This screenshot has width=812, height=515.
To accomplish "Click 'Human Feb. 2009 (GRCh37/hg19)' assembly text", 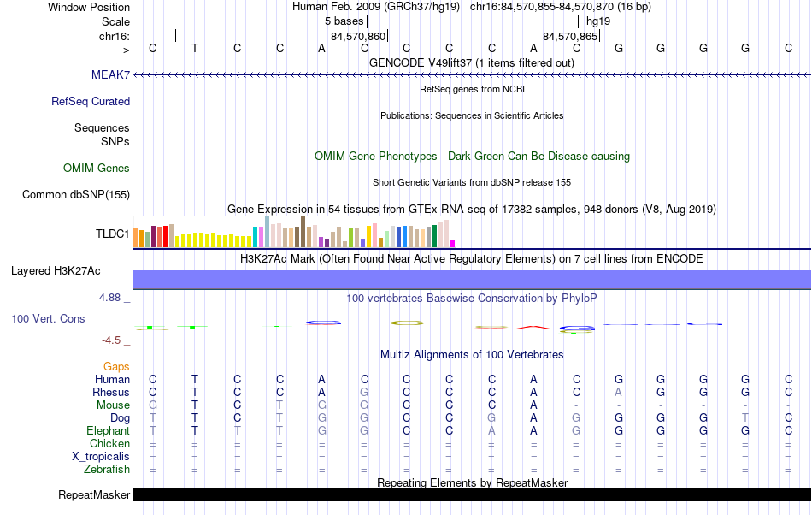I will tap(376, 7).
